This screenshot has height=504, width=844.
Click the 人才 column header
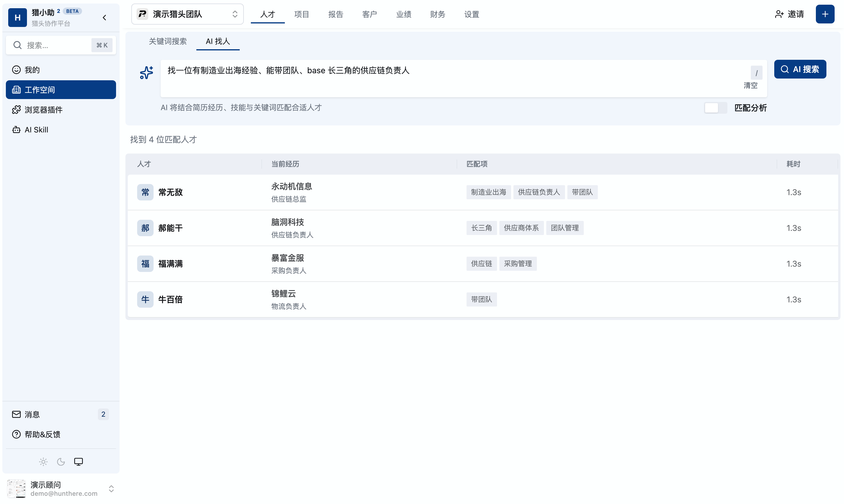click(x=144, y=164)
